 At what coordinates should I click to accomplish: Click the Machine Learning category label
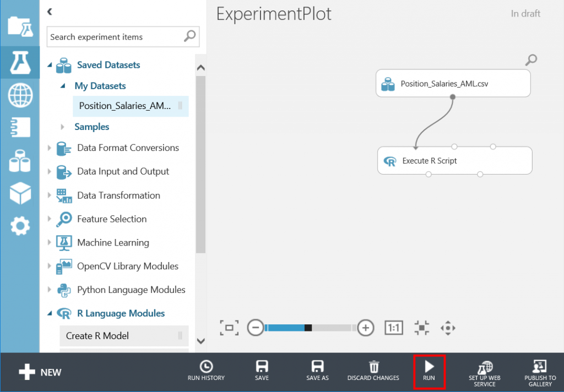pos(113,243)
